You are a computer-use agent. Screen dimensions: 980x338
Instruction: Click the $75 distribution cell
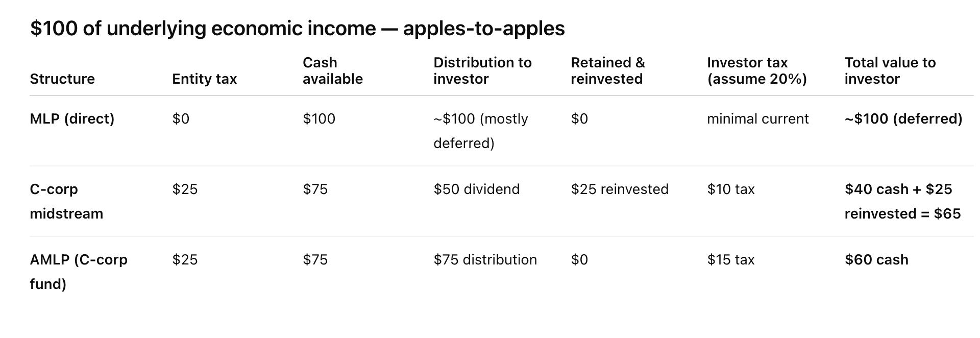[485, 259]
